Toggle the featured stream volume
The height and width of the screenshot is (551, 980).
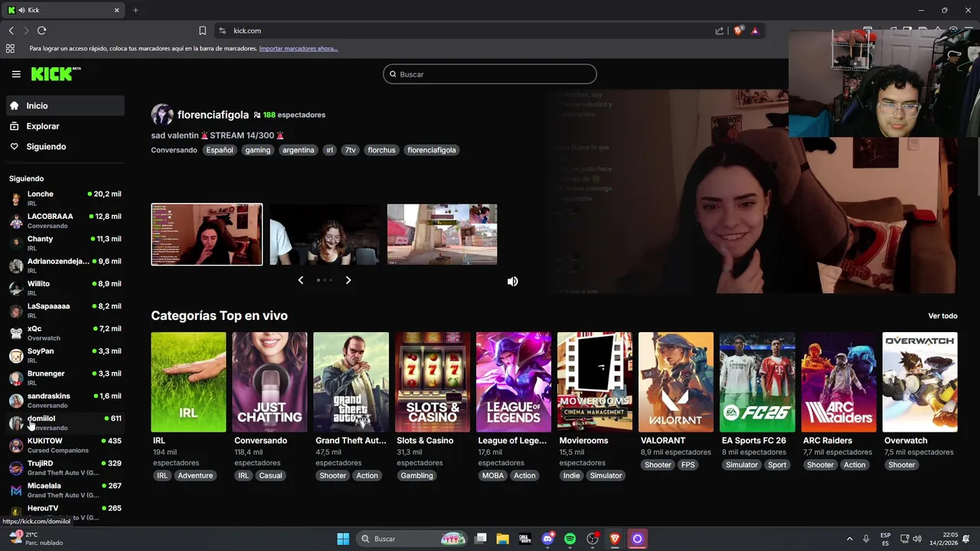point(512,282)
